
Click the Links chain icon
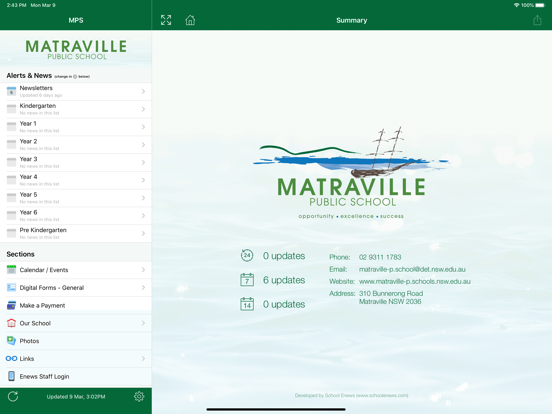point(11,358)
